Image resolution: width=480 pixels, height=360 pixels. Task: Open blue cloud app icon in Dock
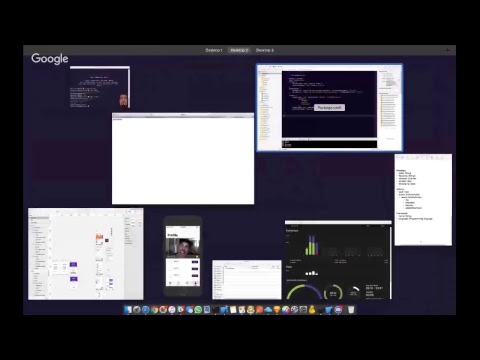pyautogui.click(x=268, y=310)
